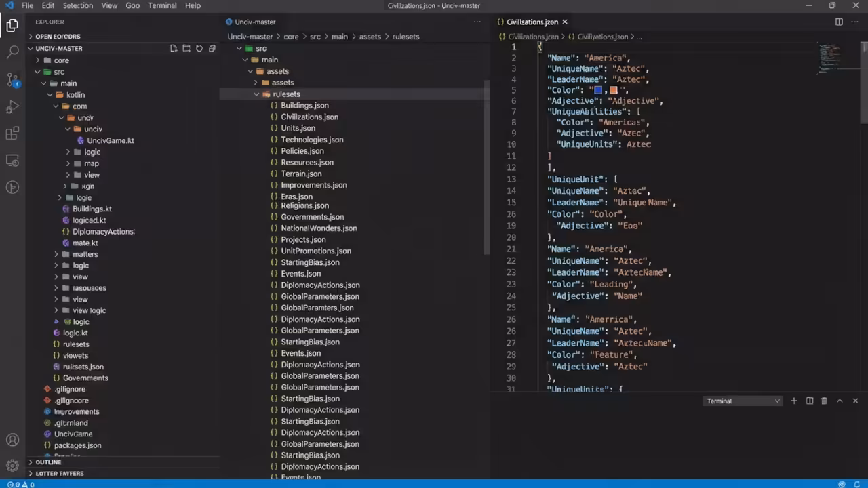Viewport: 868px width, 488px height.
Task: Expand the LOTTER FAFFERS section
Action: [x=60, y=474]
